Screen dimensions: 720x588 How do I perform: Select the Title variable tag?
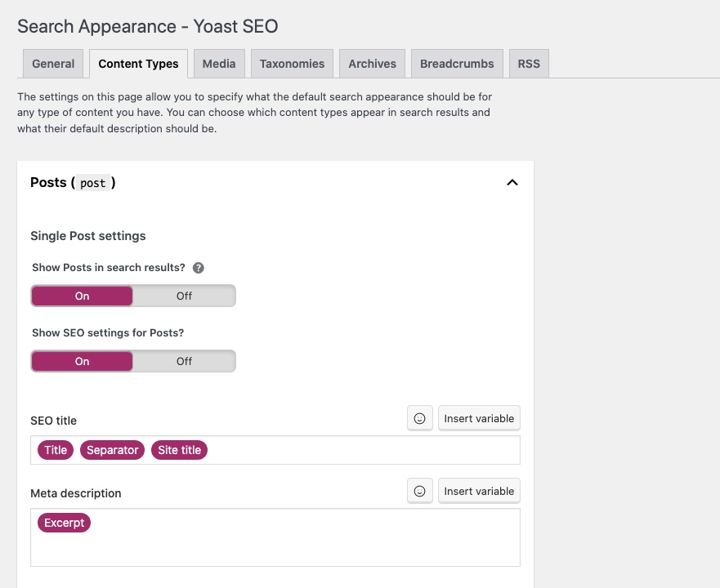pos(56,450)
